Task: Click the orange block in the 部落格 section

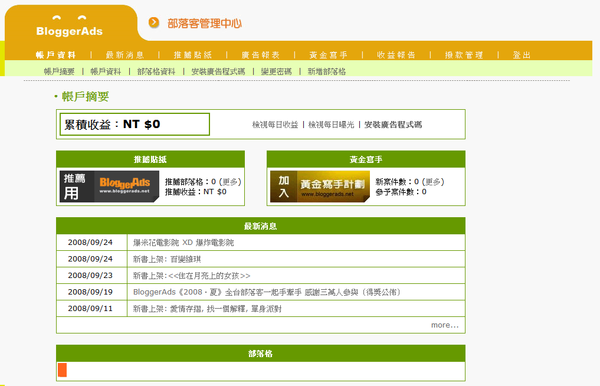Action: 62,370
